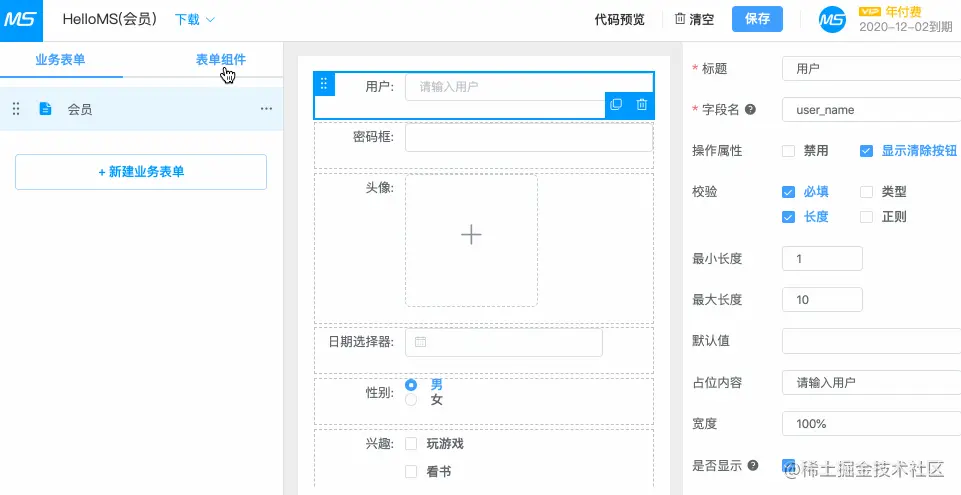The image size is (961, 495).
Task: Click the help icon next to 是否显示
Action: [753, 466]
